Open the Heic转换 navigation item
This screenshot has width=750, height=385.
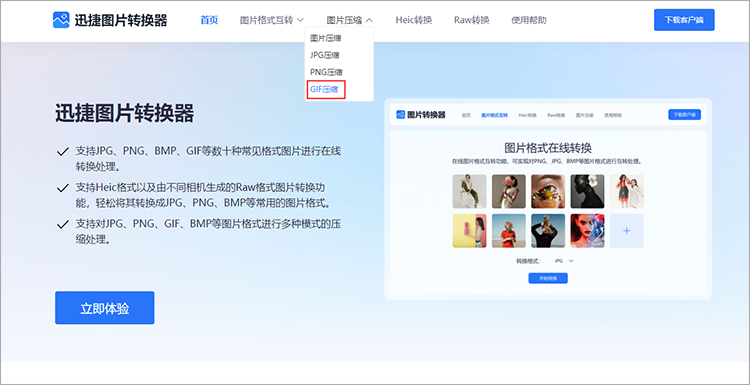(414, 20)
